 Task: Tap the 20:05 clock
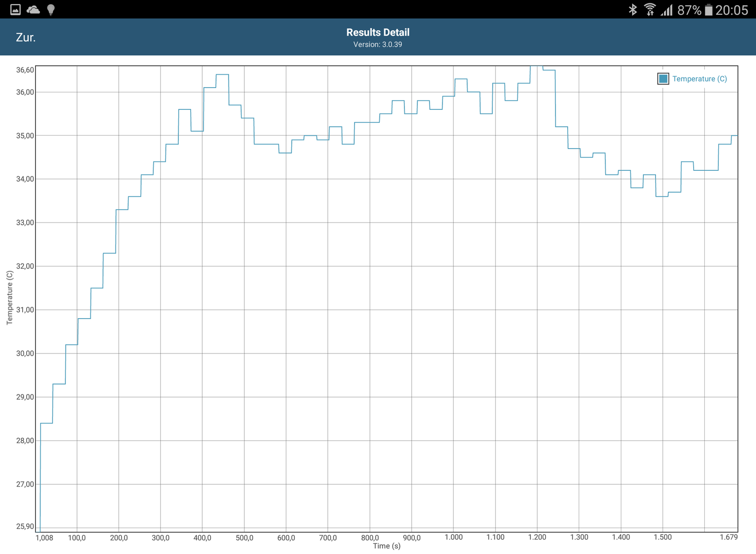[732, 10]
